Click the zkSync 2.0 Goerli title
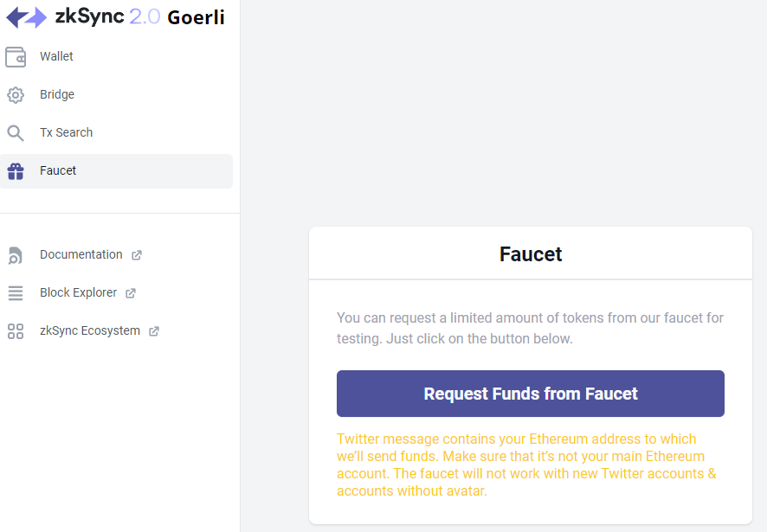The height and width of the screenshot is (532, 767). [140, 17]
